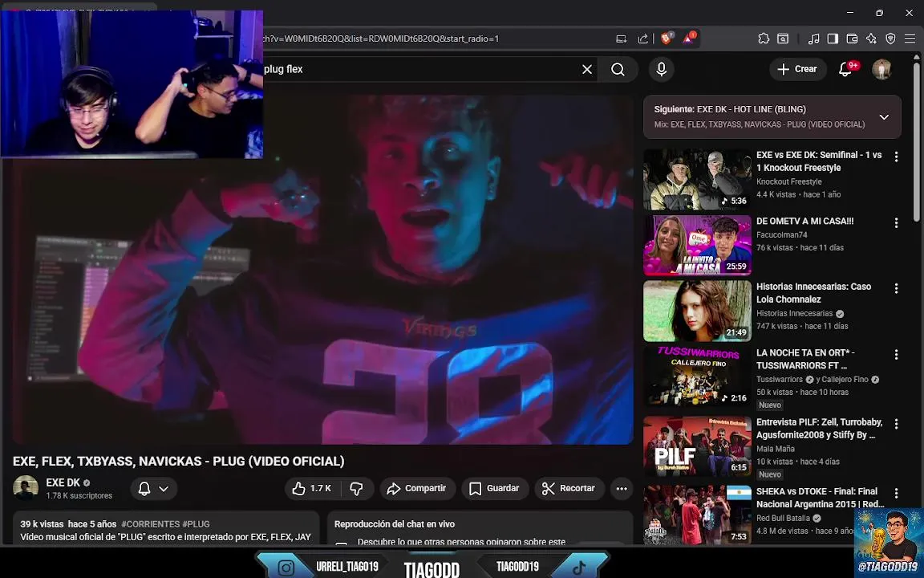Open the Brave Rewards triangle icon
This screenshot has width=924, height=578.
coord(688,39)
